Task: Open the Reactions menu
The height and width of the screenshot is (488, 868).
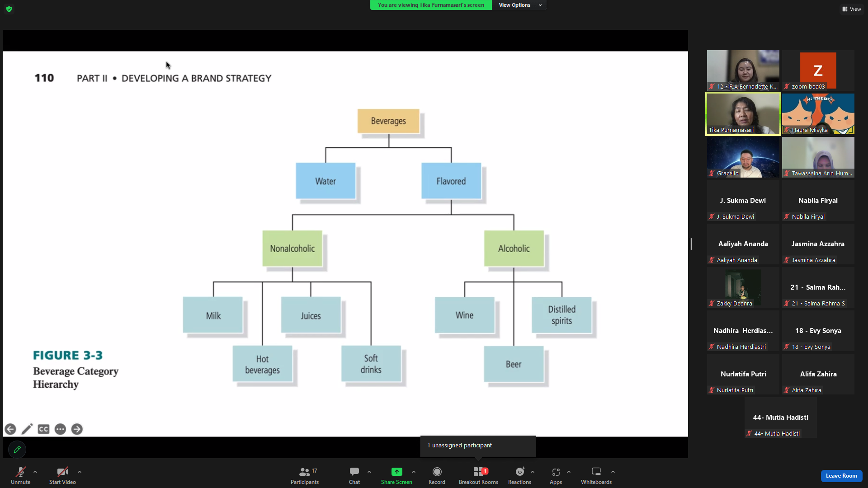Action: 519,475
